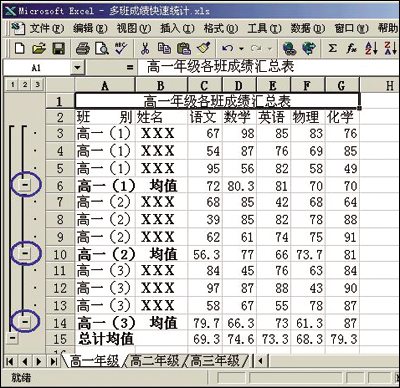The height and width of the screenshot is (388, 400).
Task: Collapse the 高一（1）均值 group at row 6
Action: click(25, 184)
